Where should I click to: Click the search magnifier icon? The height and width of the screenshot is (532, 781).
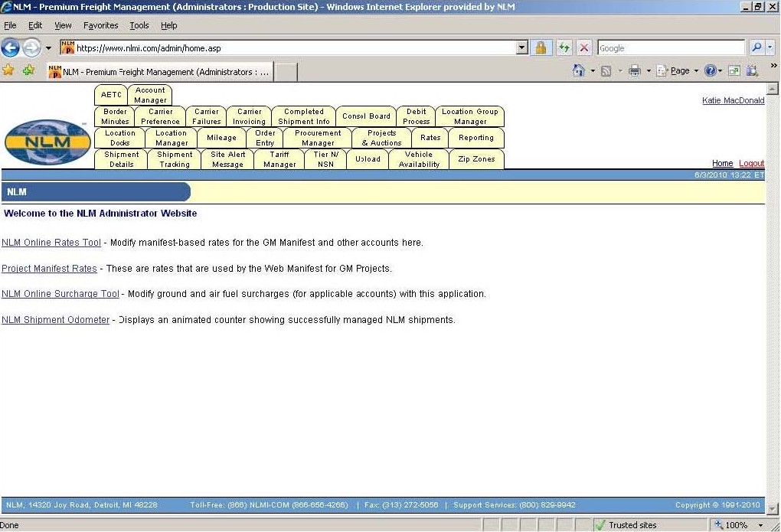[756, 47]
